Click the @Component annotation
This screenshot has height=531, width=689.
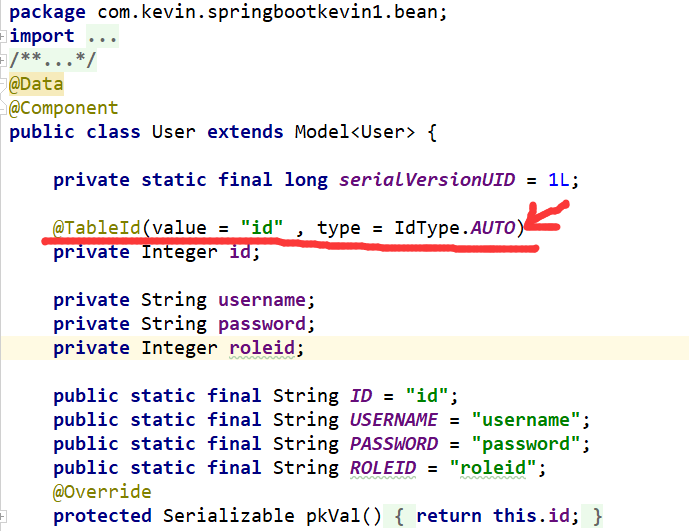[64, 108]
